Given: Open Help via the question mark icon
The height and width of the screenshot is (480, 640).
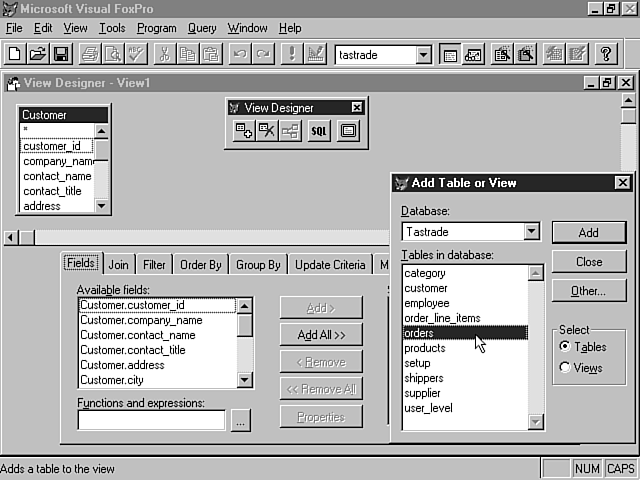Looking at the screenshot, I should pyautogui.click(x=605, y=54).
